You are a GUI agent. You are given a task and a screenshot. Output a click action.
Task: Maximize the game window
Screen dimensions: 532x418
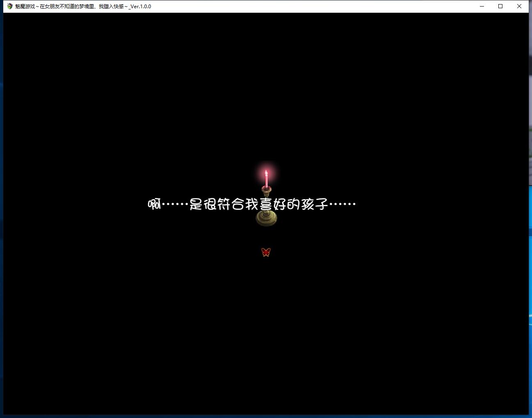click(500, 6)
